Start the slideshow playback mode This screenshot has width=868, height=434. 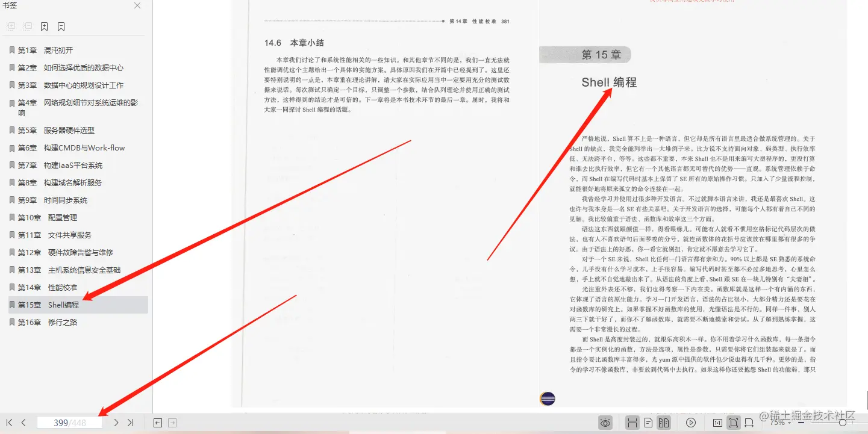coord(691,423)
